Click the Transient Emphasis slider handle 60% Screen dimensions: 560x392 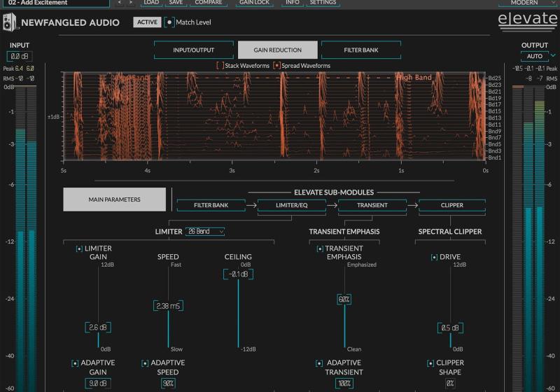[x=344, y=299]
